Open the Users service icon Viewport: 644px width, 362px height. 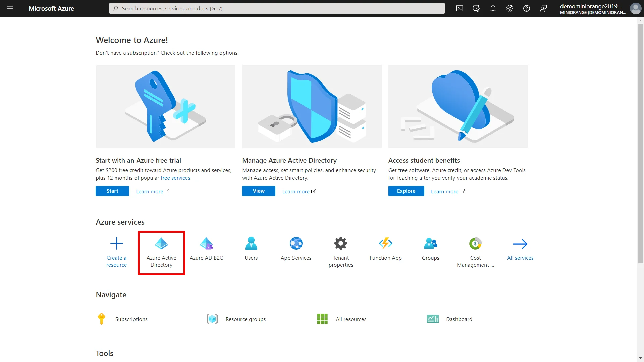(251, 243)
